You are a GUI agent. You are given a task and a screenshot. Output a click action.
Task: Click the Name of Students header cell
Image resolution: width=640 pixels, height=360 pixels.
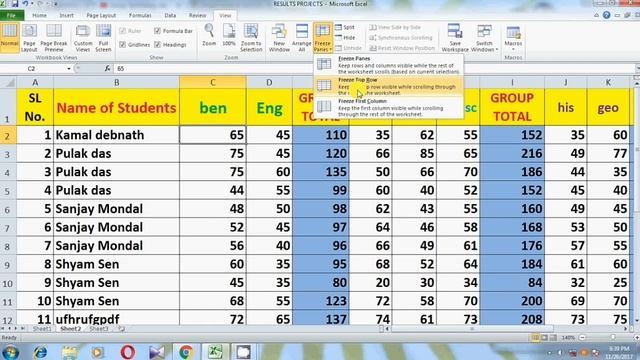click(116, 107)
